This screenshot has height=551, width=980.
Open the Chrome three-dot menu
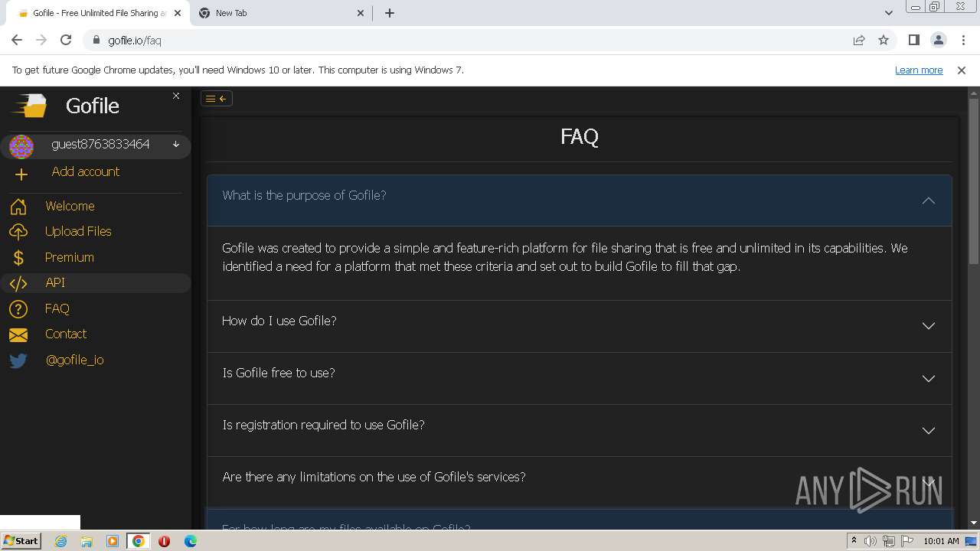click(962, 40)
